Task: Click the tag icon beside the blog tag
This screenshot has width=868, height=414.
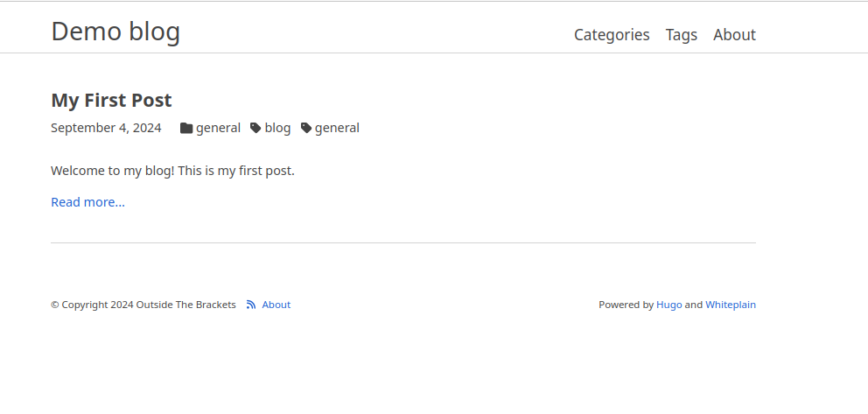Action: point(255,128)
